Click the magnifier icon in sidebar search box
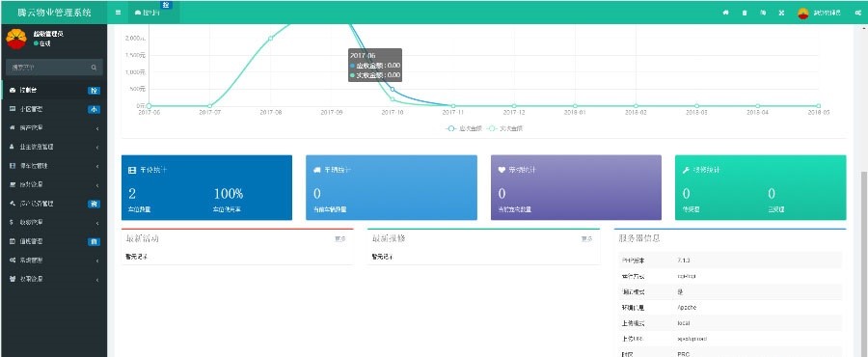The image size is (868, 357). (94, 68)
